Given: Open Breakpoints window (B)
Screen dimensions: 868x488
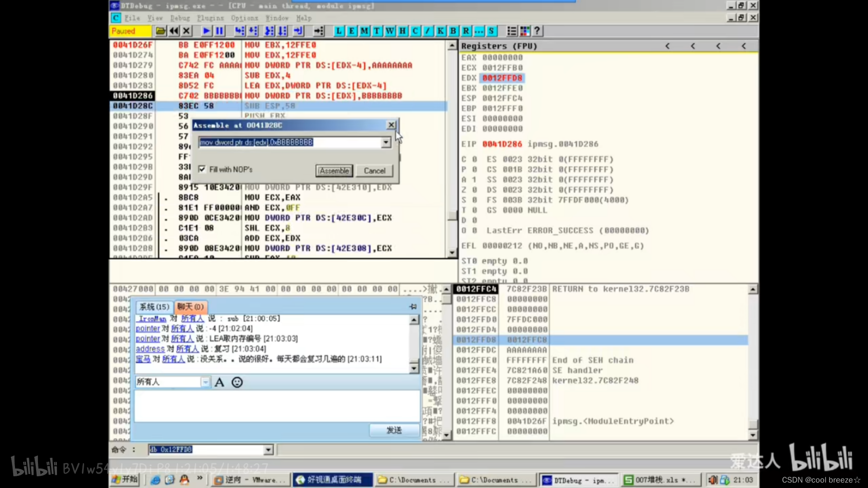Looking at the screenshot, I should coord(453,31).
